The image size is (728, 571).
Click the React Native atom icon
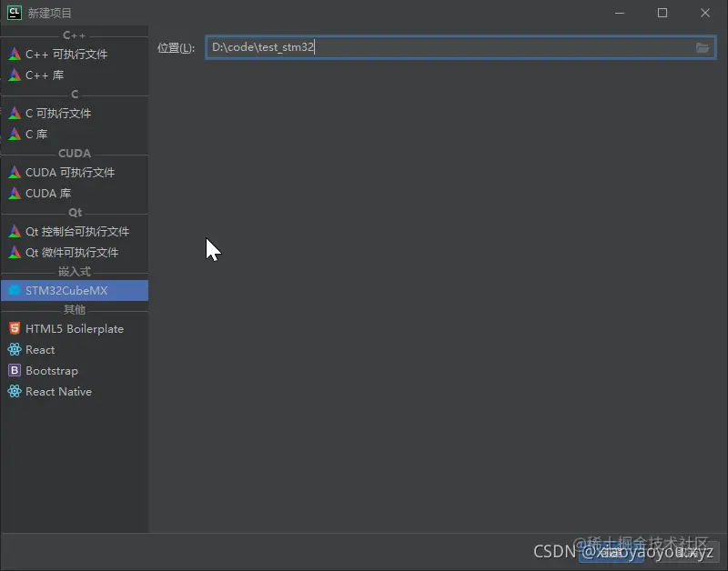(15, 391)
